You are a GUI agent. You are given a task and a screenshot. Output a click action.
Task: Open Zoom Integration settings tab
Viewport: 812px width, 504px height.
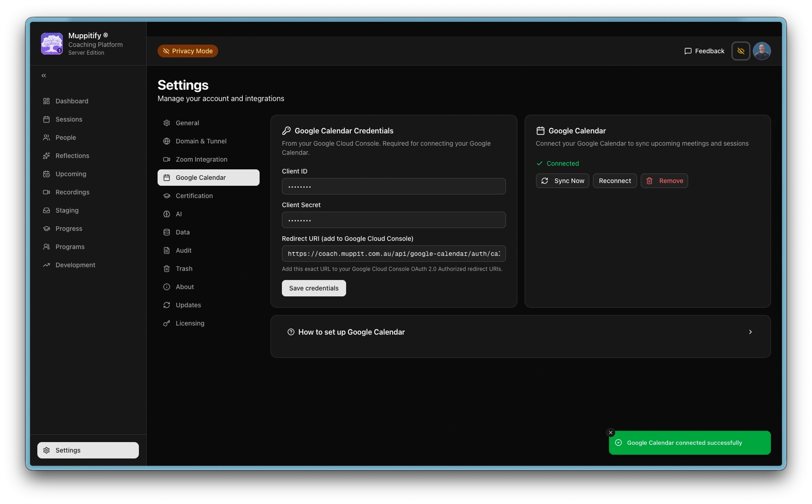[201, 159]
